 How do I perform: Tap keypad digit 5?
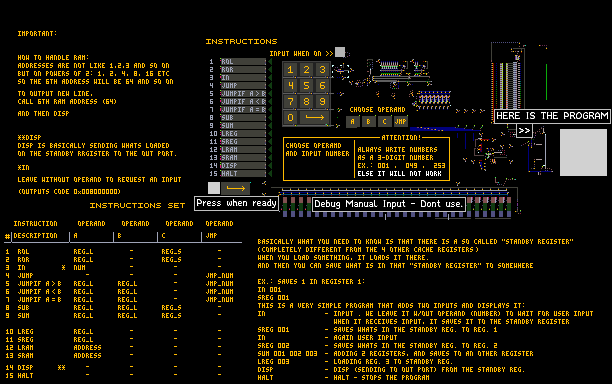pyautogui.click(x=306, y=86)
